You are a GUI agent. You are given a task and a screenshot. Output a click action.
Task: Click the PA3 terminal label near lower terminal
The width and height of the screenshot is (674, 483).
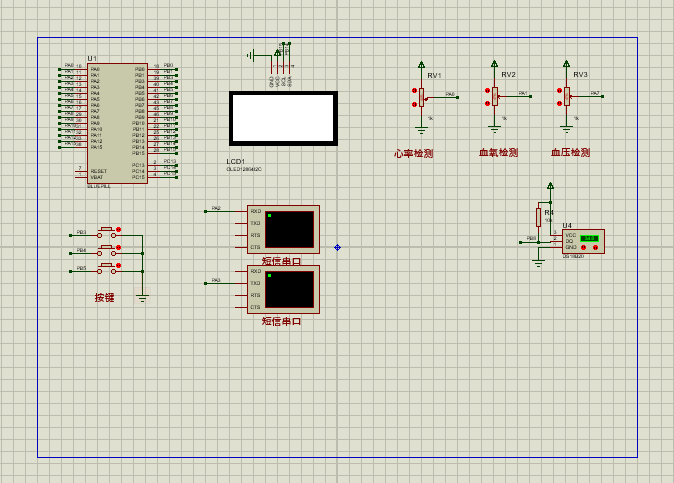(x=216, y=280)
